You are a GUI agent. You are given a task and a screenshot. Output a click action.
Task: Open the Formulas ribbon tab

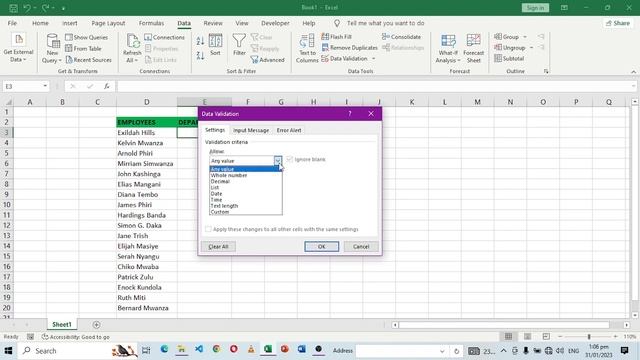151,23
